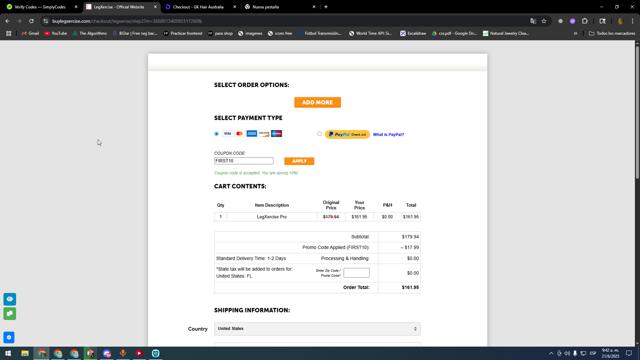Viewport: 640px width, 360px height.
Task: Focus the coupon code field with FIRST10
Action: (x=244, y=161)
